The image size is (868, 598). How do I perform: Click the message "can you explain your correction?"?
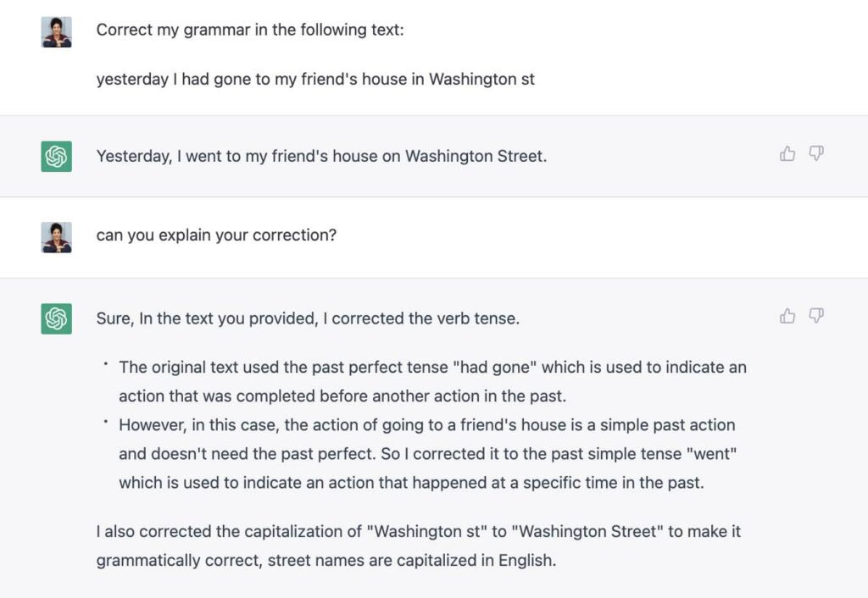tap(216, 235)
